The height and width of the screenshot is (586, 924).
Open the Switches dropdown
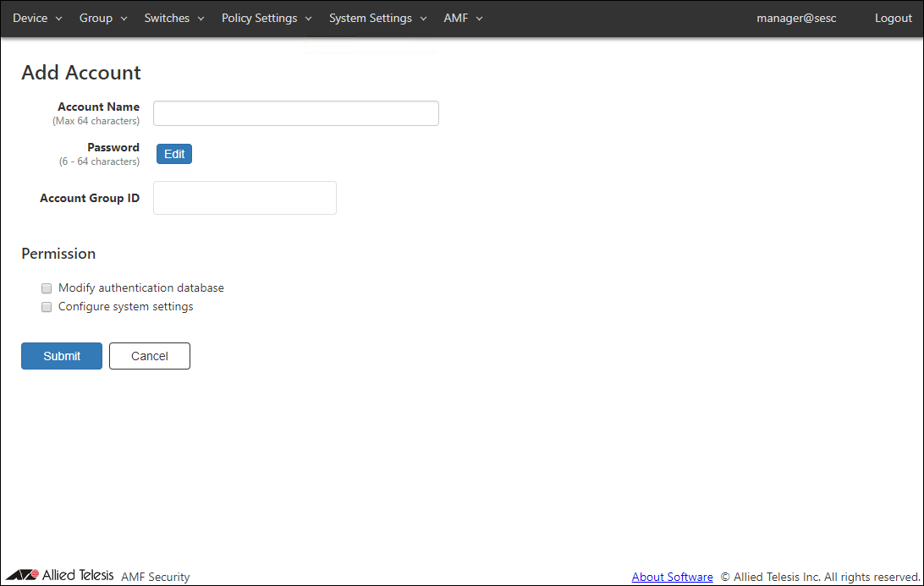tap(174, 18)
